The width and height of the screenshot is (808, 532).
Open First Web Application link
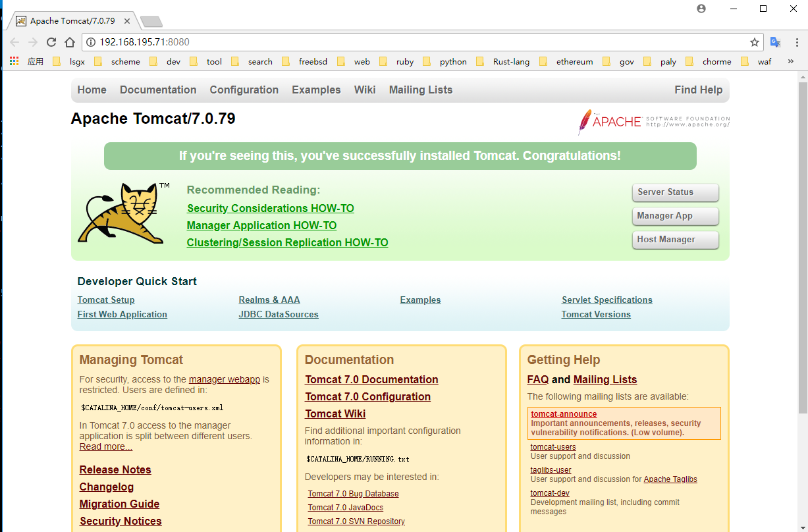[x=122, y=315]
